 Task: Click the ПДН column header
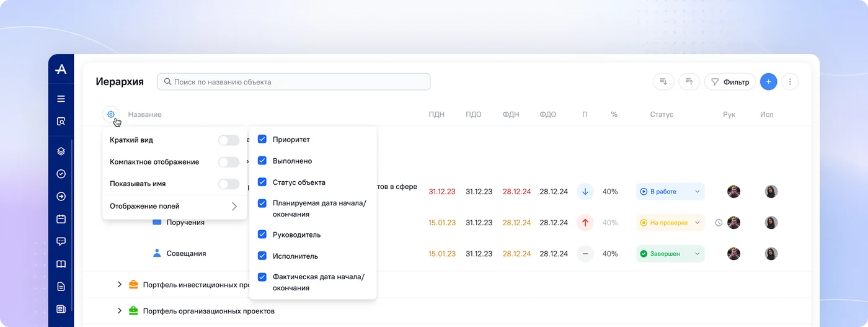click(436, 115)
